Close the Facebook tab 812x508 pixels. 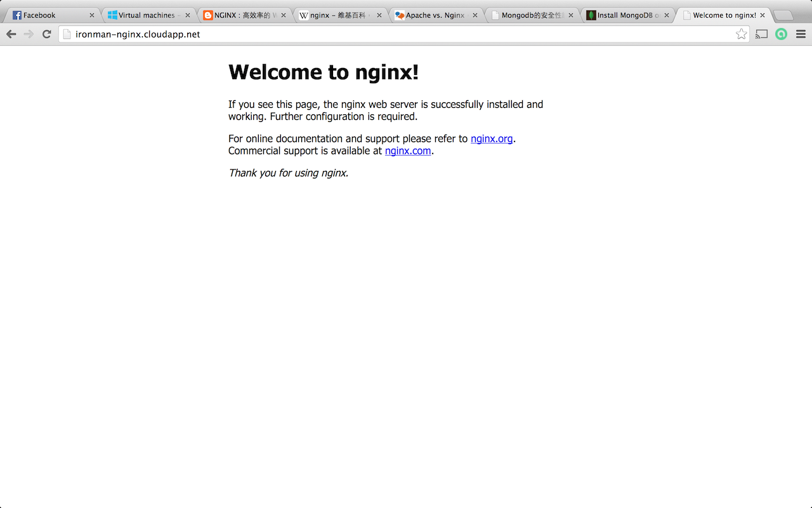tap(91, 15)
